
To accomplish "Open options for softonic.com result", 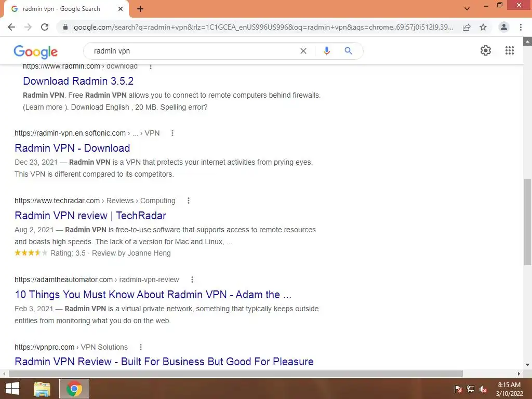I will pos(172,133).
